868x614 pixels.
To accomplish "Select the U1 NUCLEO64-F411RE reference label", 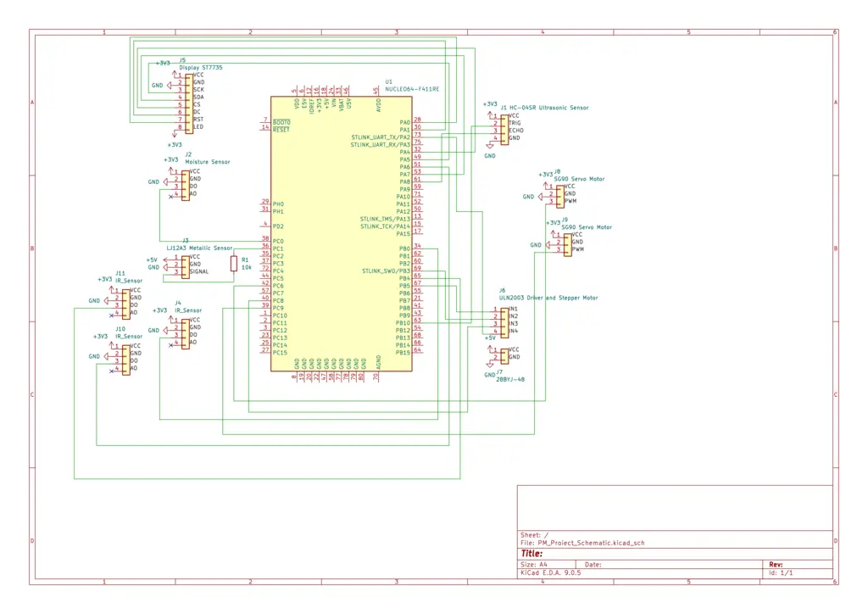I will (x=412, y=86).
